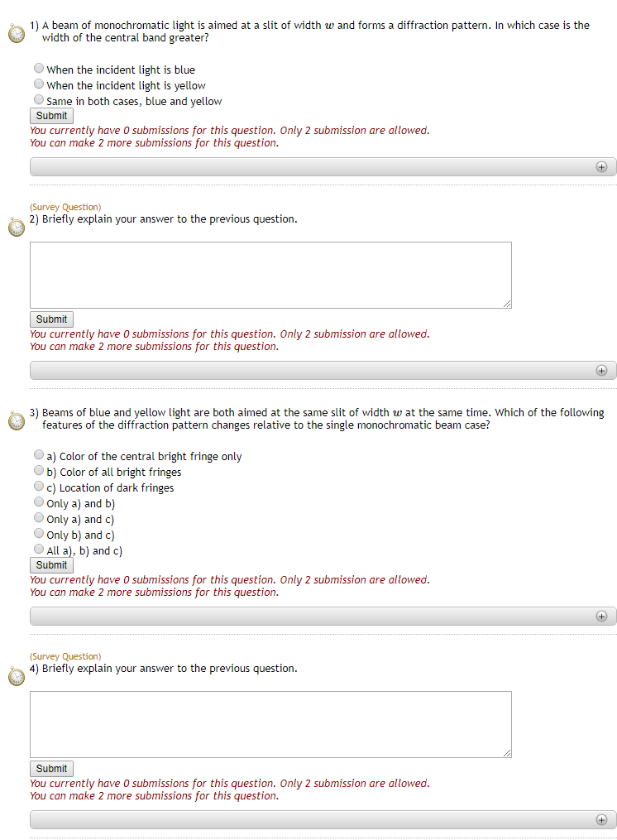Choose 'Same in both cases, blue and yellow'
Image resolution: width=617 pixels, height=840 pixels.
(39, 100)
